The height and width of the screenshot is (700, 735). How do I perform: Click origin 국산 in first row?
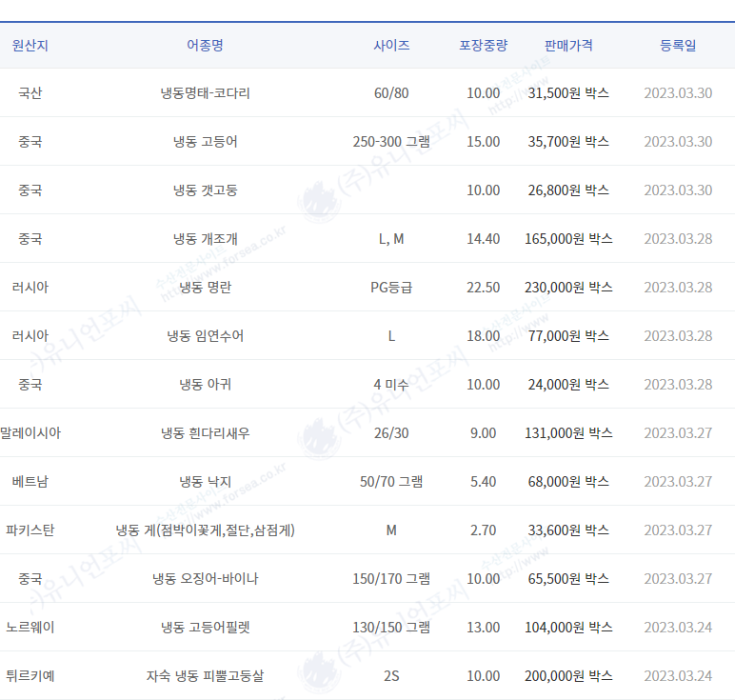[x=30, y=93]
